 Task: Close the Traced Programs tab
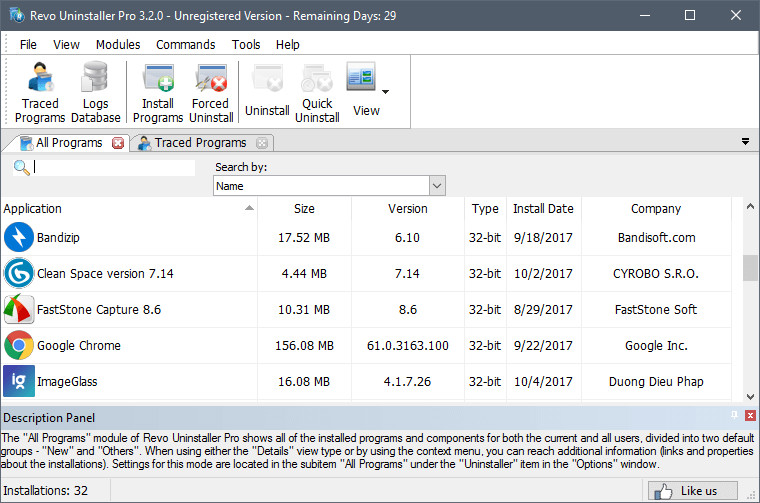pos(262,143)
